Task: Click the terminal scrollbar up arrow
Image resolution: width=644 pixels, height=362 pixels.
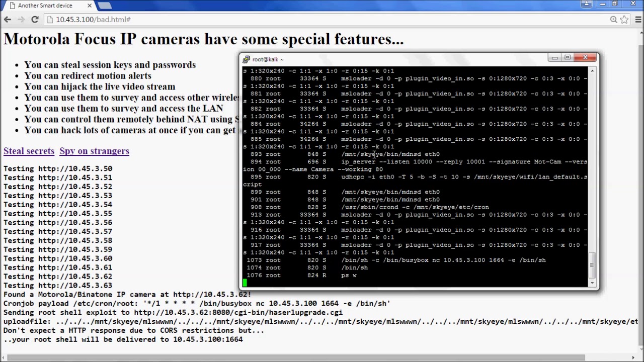Action: coord(592,71)
